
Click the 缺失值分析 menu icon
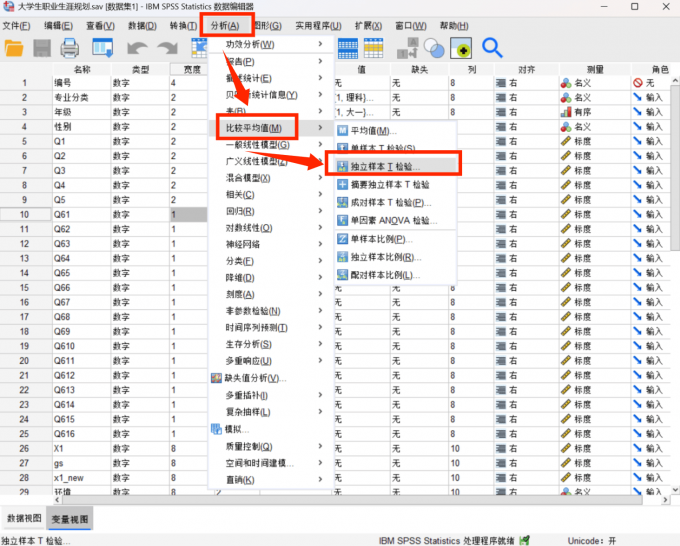click(216, 378)
